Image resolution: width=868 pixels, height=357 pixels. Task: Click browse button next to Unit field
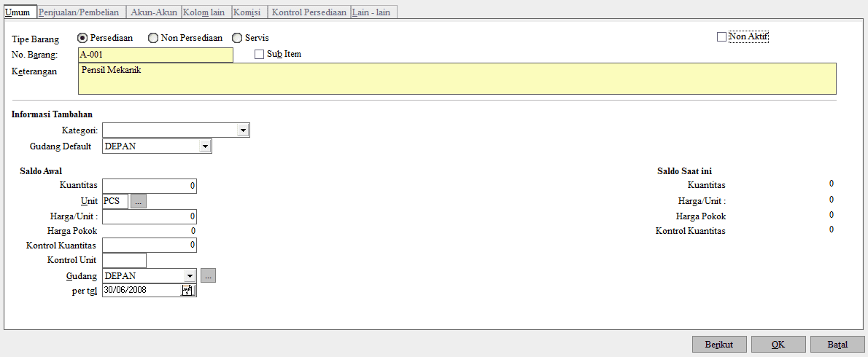(139, 202)
